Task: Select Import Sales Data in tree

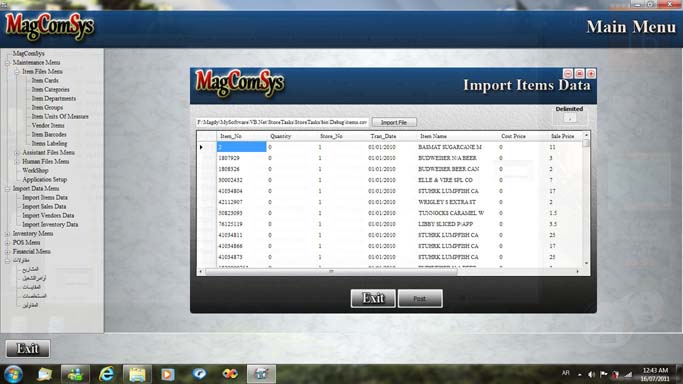Action: (x=44, y=206)
